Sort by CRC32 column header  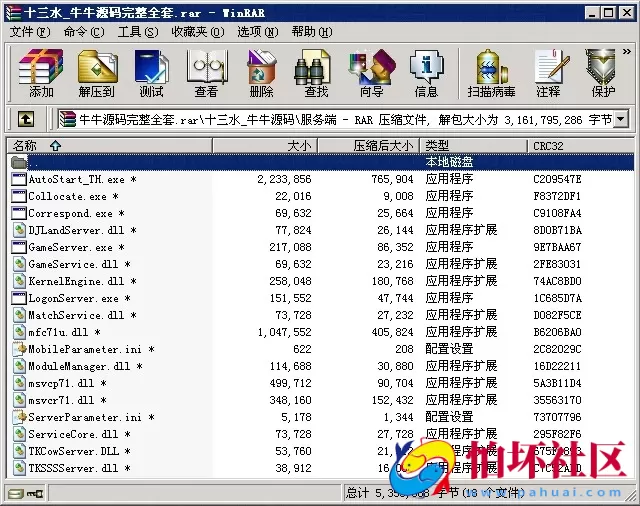point(580,146)
